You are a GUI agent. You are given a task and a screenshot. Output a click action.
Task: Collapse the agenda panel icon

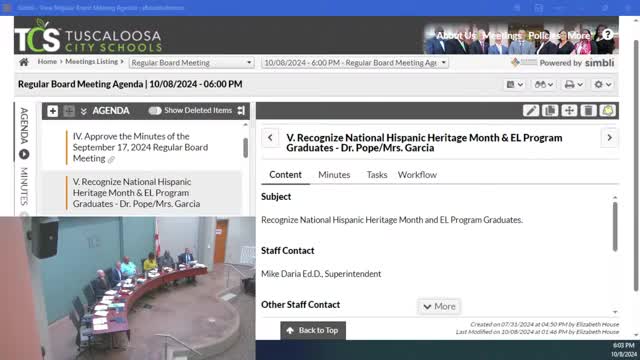tap(241, 110)
